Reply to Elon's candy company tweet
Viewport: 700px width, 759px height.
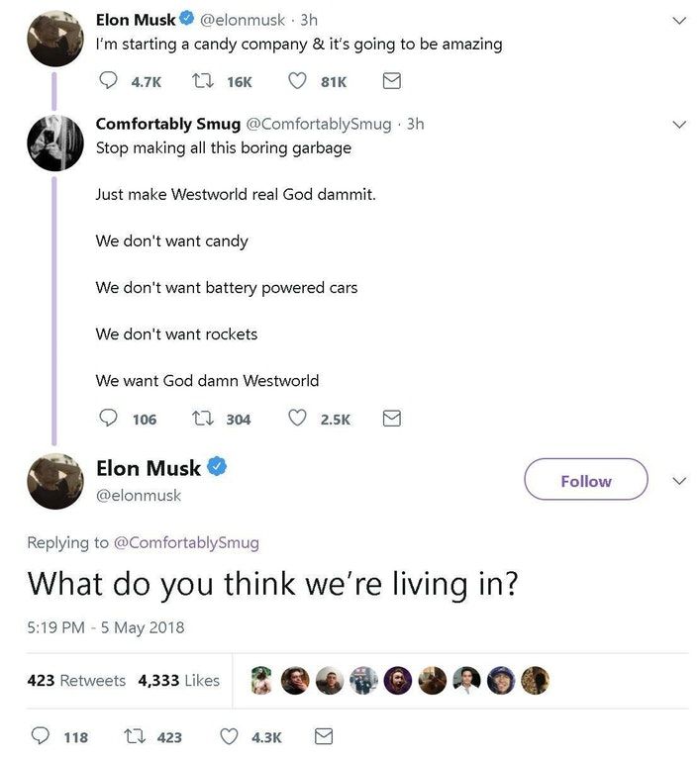click(x=109, y=82)
